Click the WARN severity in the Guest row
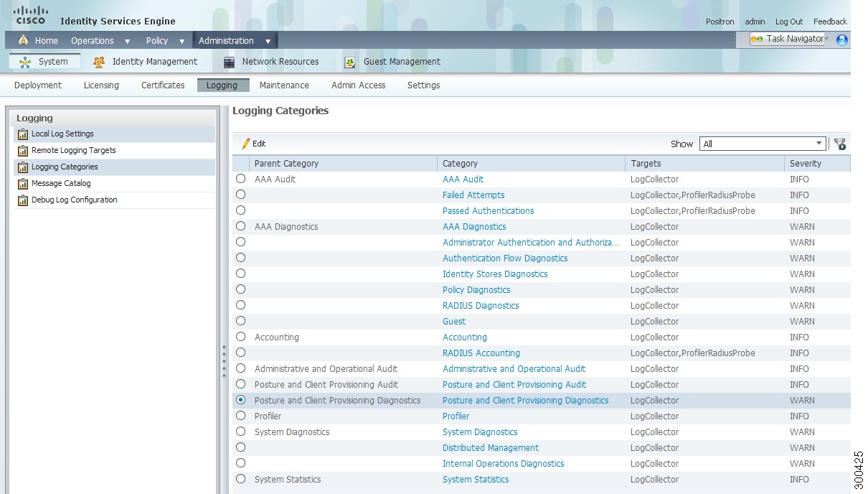The height and width of the screenshot is (494, 868). coord(802,322)
